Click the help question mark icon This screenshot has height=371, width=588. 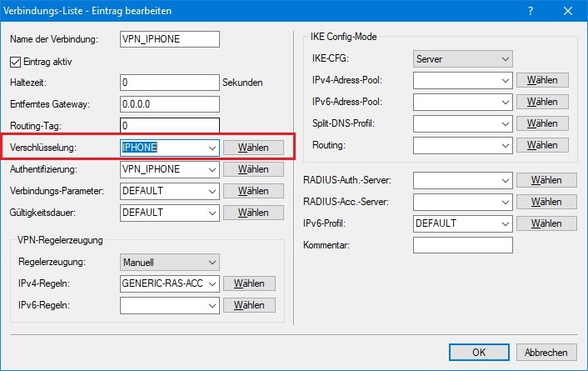531,10
